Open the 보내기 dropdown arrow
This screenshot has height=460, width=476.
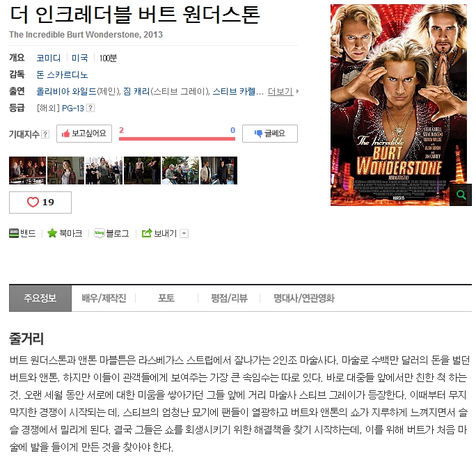point(184,234)
